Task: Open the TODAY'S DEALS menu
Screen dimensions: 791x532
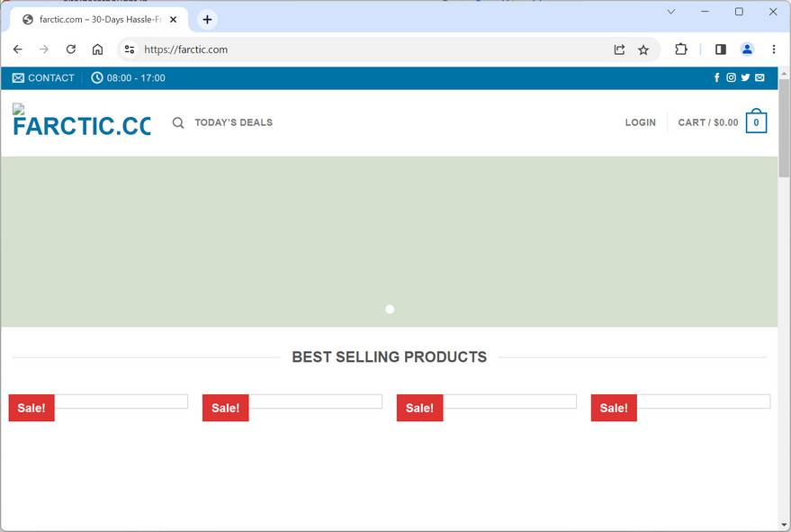Action: [x=234, y=122]
